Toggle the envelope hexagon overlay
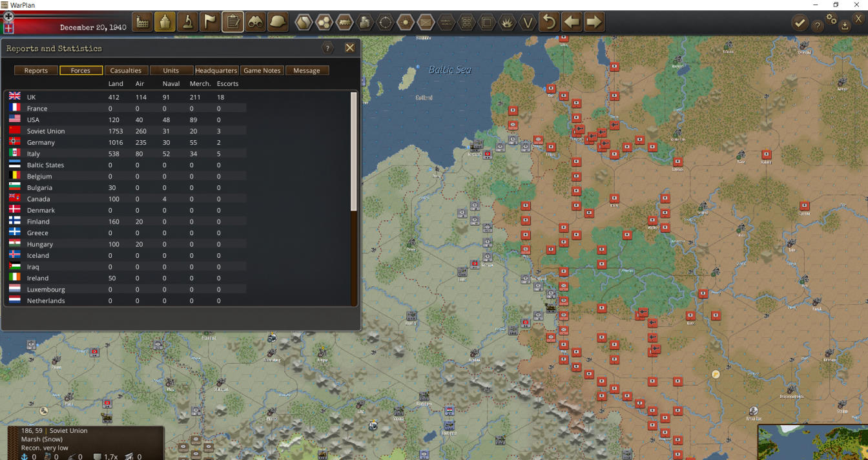868x460 pixels. pos(426,23)
